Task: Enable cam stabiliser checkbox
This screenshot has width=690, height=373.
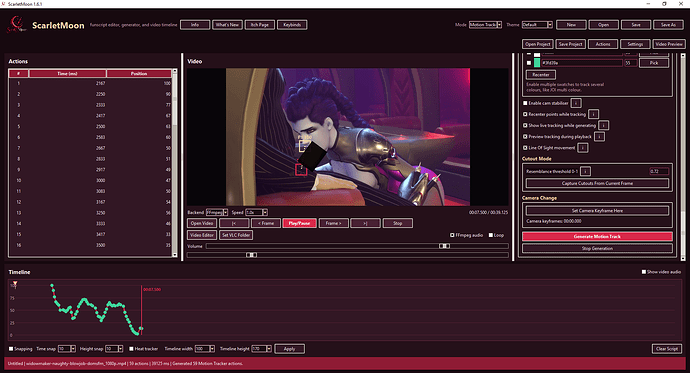Action: coord(525,103)
